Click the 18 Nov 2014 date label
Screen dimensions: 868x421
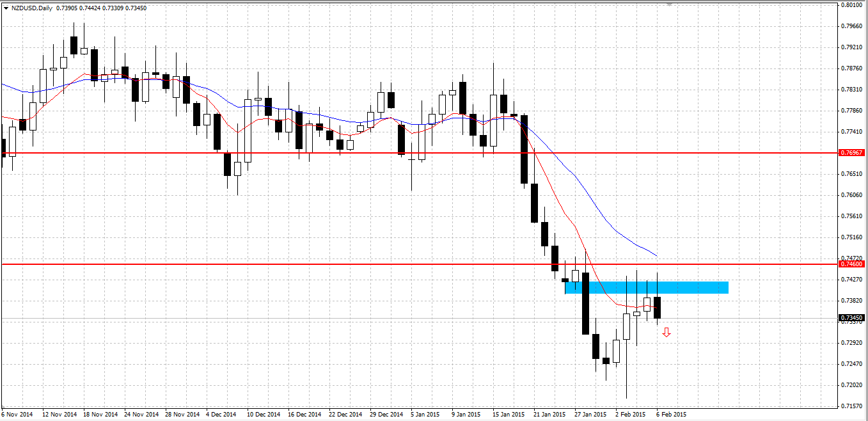coord(100,415)
